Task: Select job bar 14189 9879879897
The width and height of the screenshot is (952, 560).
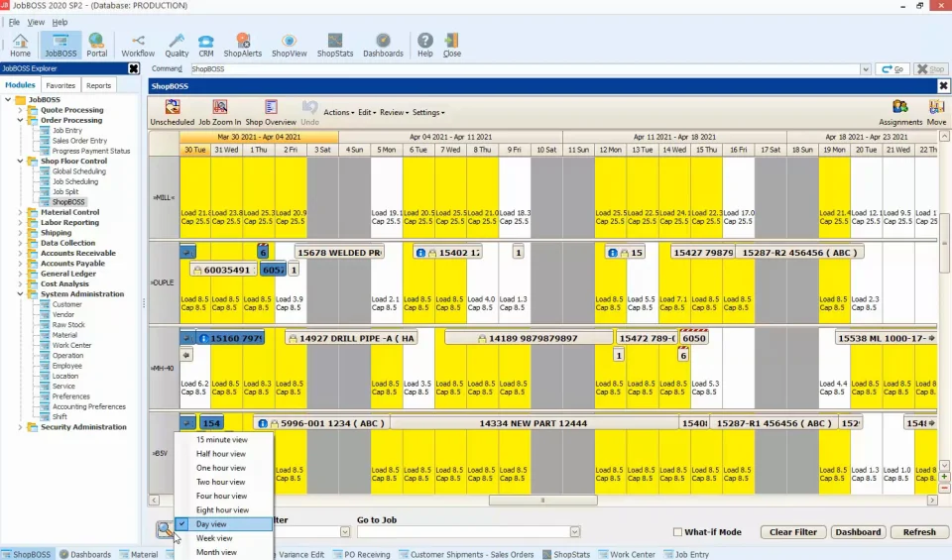Action: click(x=529, y=339)
